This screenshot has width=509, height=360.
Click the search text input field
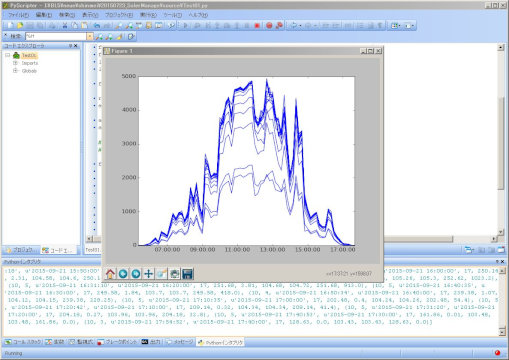56,36
